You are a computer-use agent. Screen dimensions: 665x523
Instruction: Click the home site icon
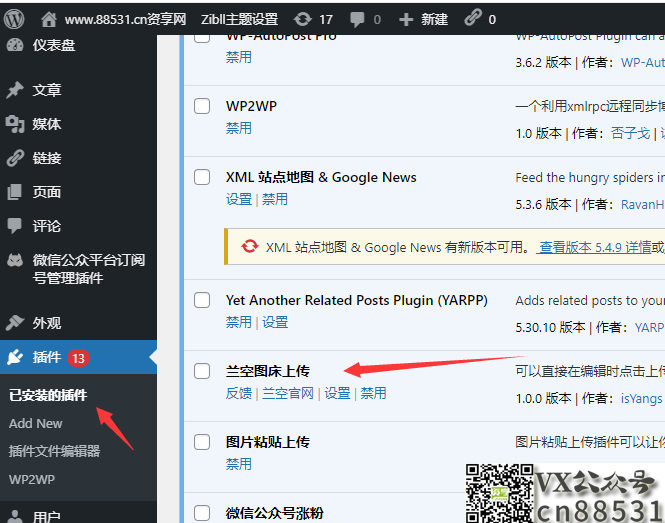pos(49,19)
